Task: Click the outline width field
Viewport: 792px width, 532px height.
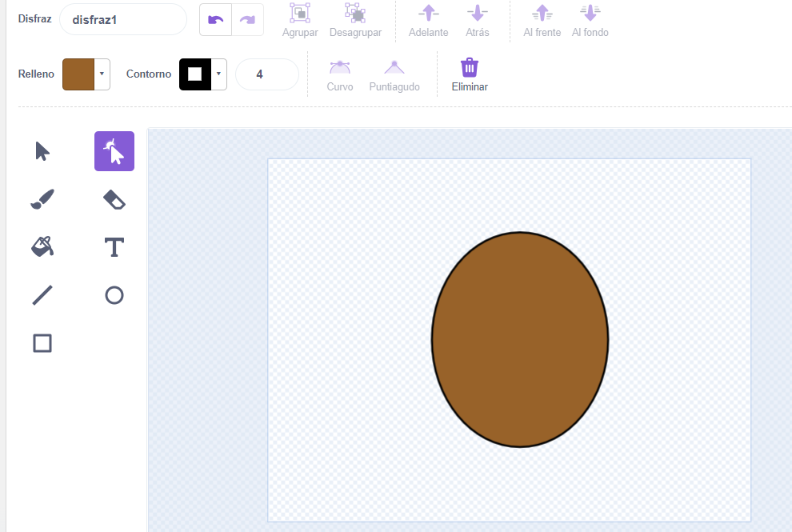Action: point(266,74)
